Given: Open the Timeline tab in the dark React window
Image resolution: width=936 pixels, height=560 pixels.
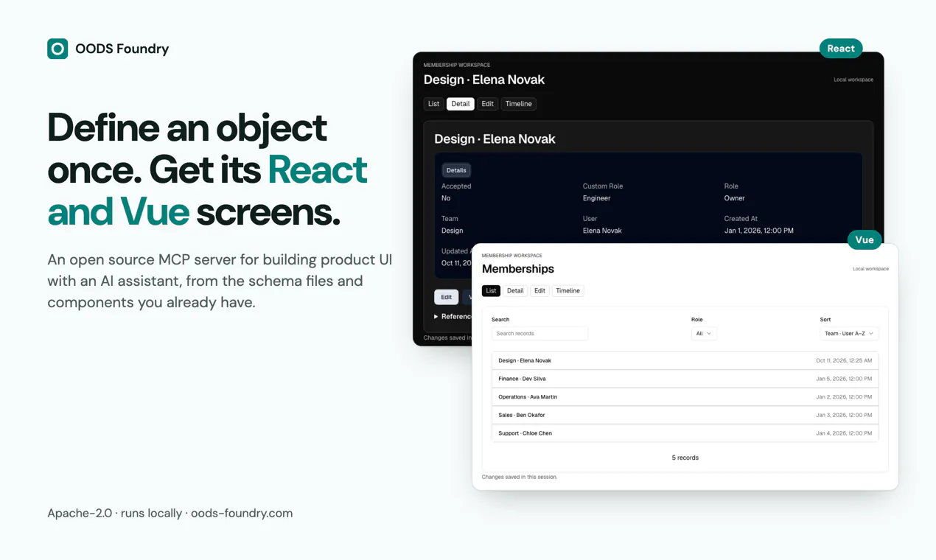Looking at the screenshot, I should coord(519,104).
